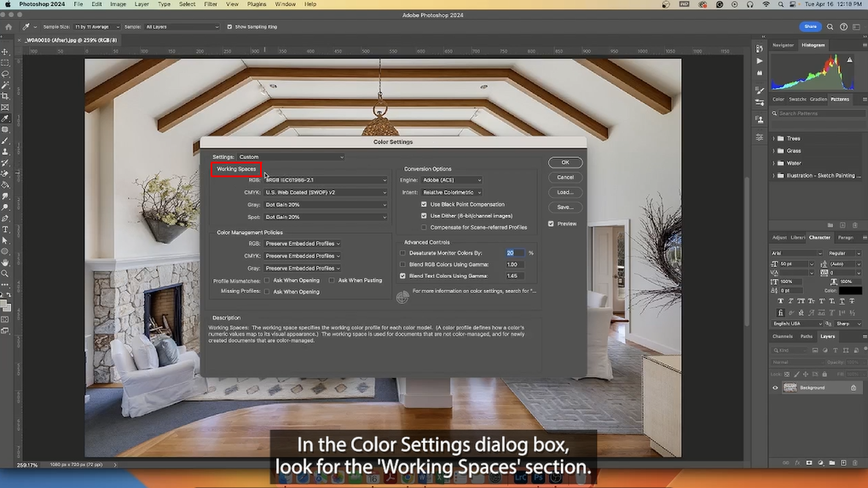
Task: Click OK in Color Settings dialog
Action: pyautogui.click(x=565, y=162)
